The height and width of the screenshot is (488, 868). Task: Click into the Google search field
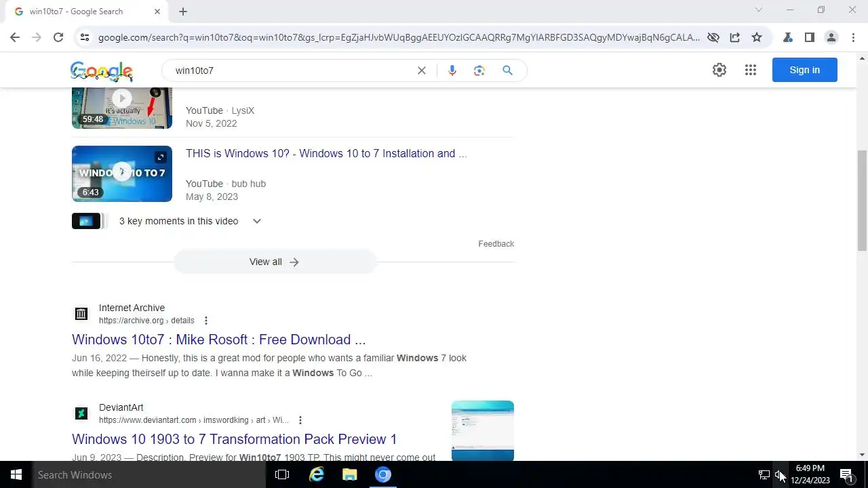tap(292, 70)
